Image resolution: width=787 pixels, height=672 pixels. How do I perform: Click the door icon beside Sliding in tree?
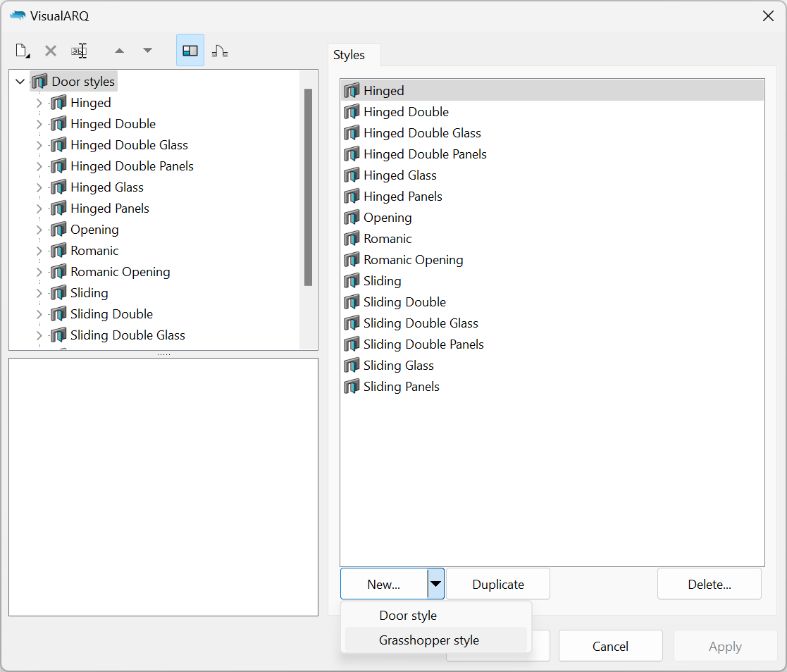click(58, 292)
